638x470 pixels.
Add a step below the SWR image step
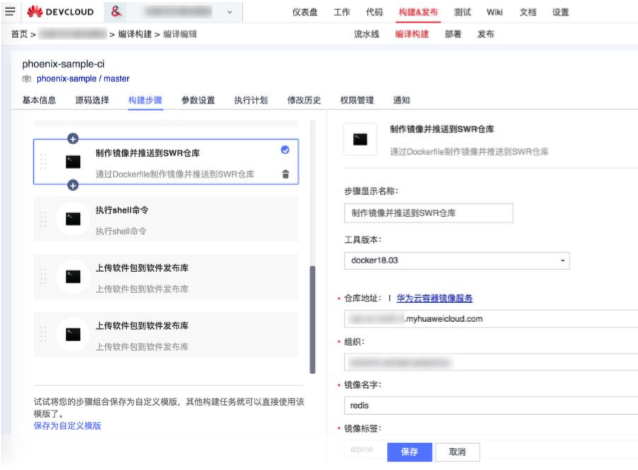click(x=73, y=186)
